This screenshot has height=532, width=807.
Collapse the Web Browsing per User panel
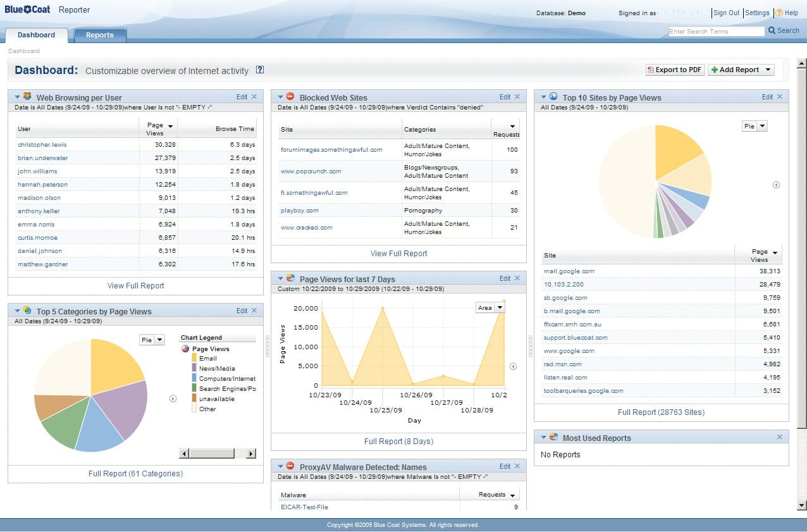[x=18, y=97]
